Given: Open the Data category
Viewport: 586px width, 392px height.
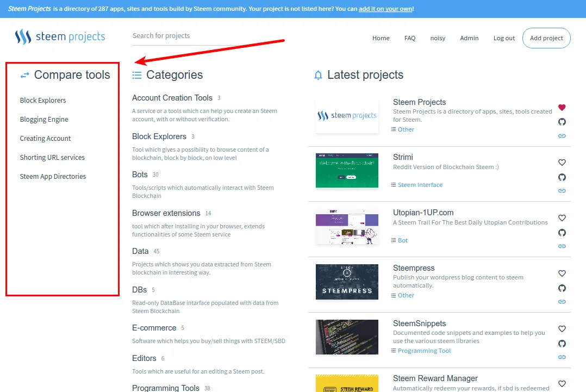Looking at the screenshot, I should coord(140,251).
